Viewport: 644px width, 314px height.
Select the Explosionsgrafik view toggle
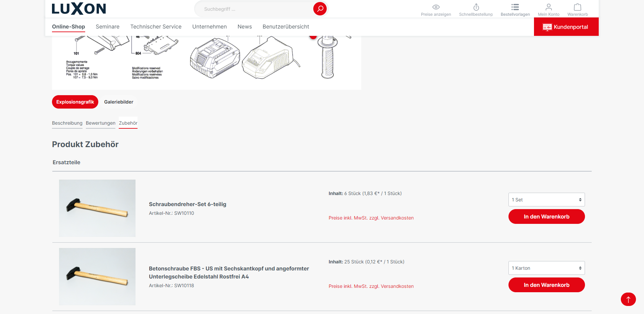pyautogui.click(x=75, y=102)
